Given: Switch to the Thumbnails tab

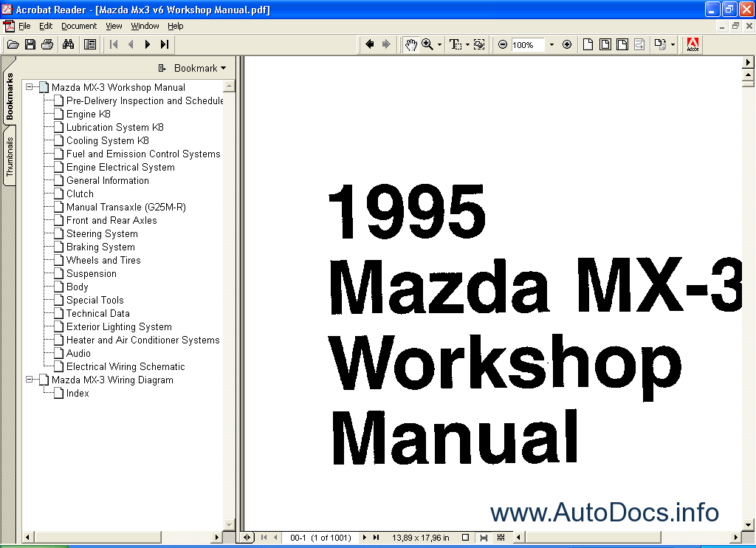Looking at the screenshot, I should [x=10, y=157].
